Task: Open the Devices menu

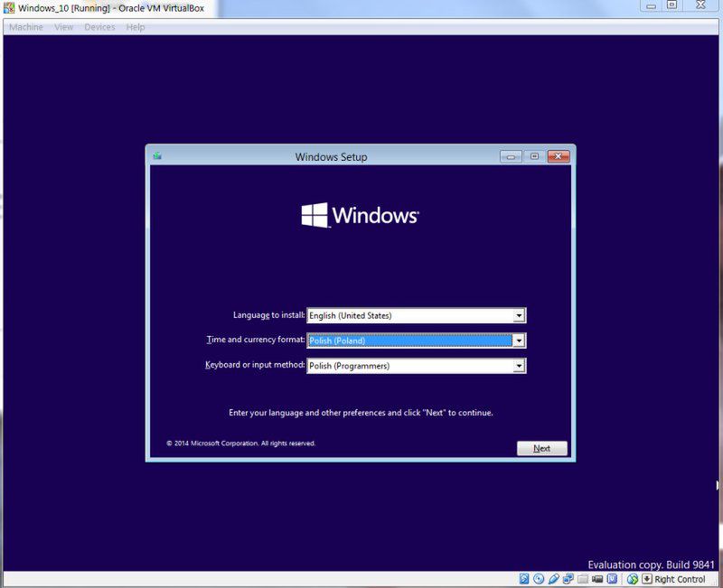Action: (x=99, y=27)
